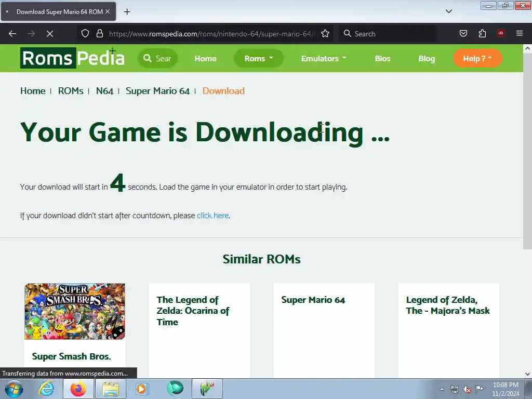
Task: Click the orange Download breadcrumb
Action: (x=223, y=91)
